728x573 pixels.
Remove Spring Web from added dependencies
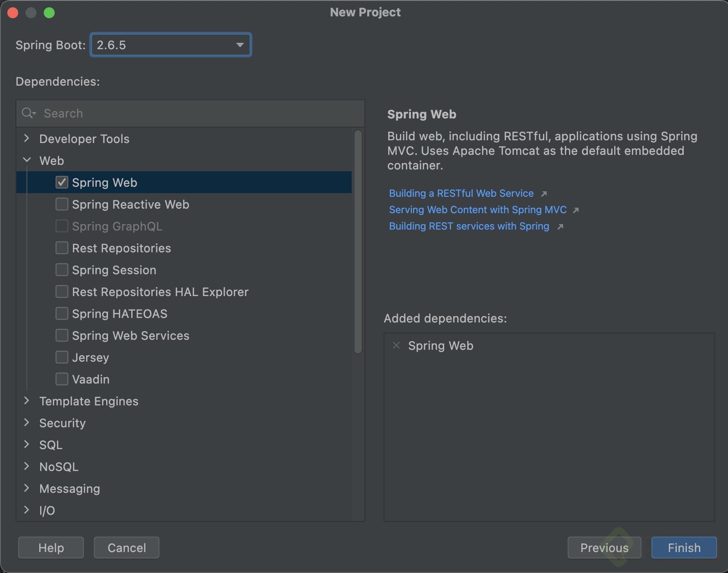tap(396, 345)
